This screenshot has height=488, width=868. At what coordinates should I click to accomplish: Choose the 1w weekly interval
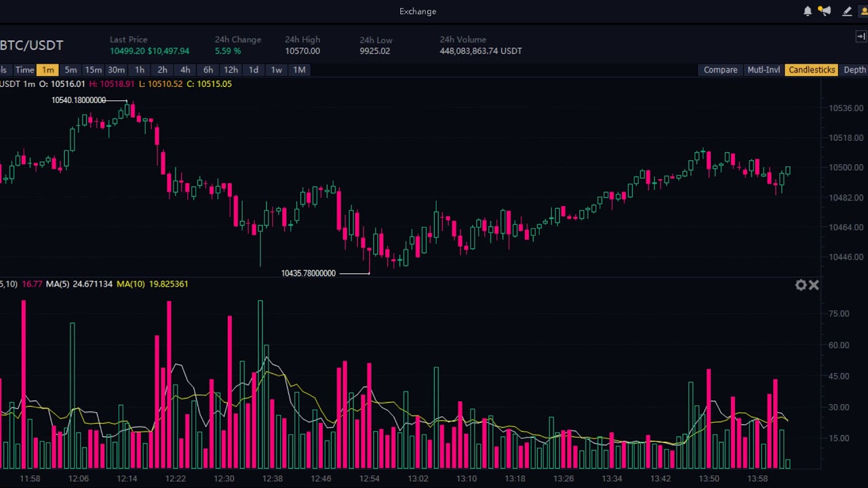pos(276,70)
